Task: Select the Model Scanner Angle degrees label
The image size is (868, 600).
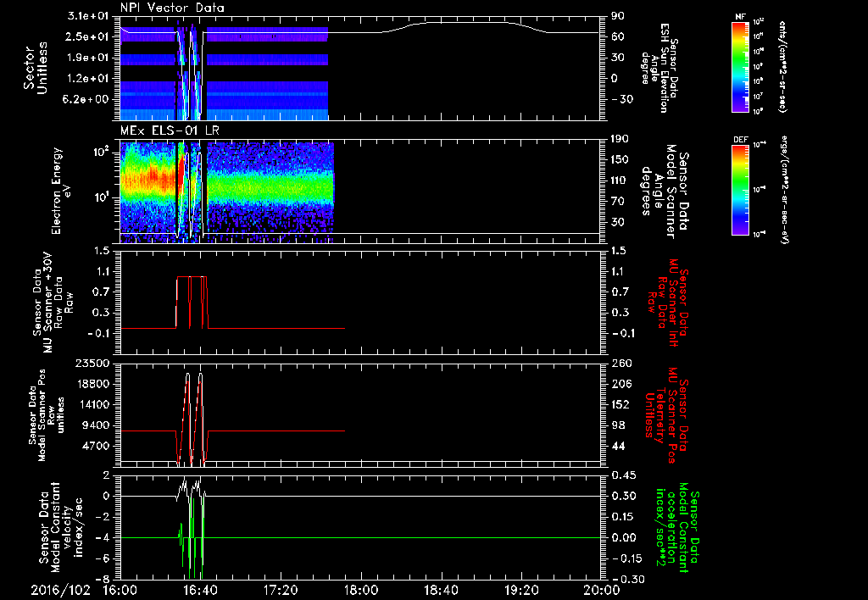Action: pos(665,192)
